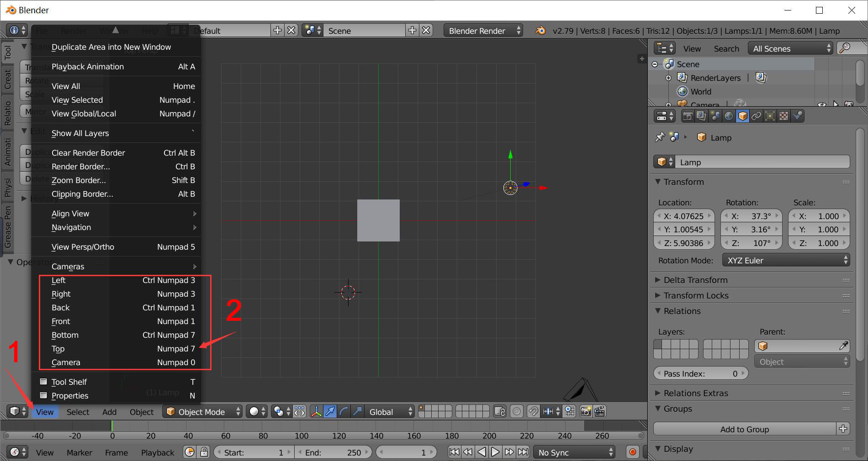Expand RenderLayers in the outliner tree
Viewport: 868px width, 461px height.
(x=668, y=78)
